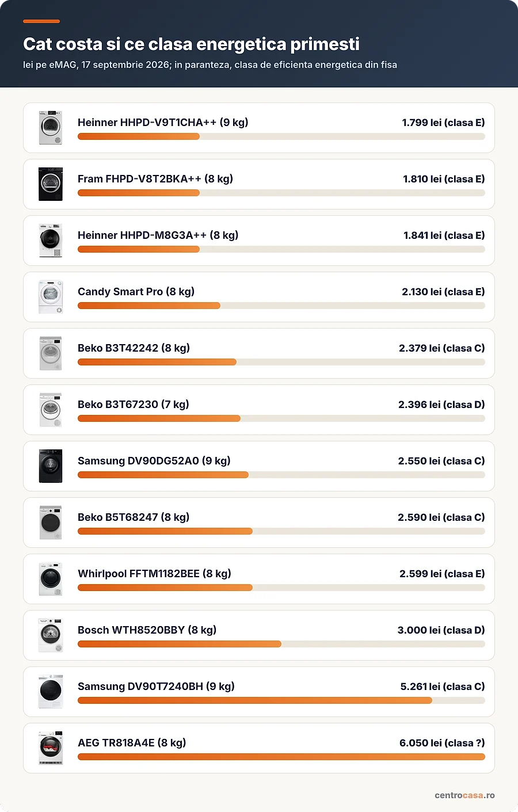Click the orange price bar for AEG TR818A4E
This screenshot has height=812, width=518.
pyautogui.click(x=281, y=757)
